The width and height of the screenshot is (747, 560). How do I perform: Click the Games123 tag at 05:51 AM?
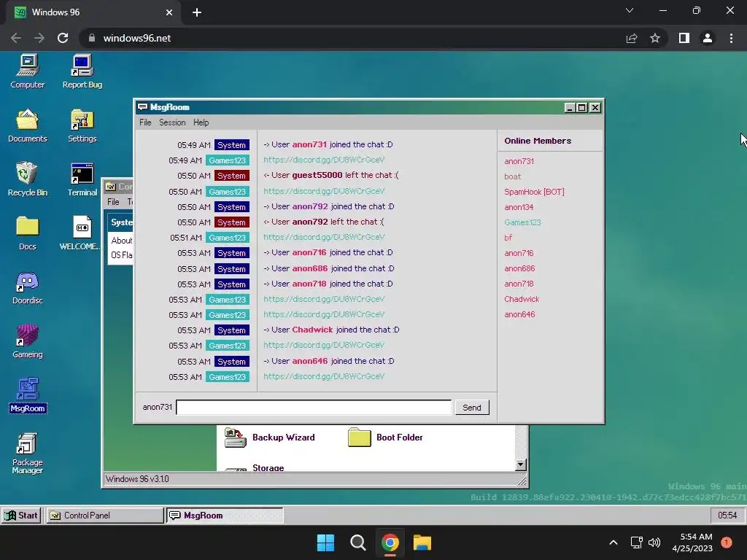228,238
